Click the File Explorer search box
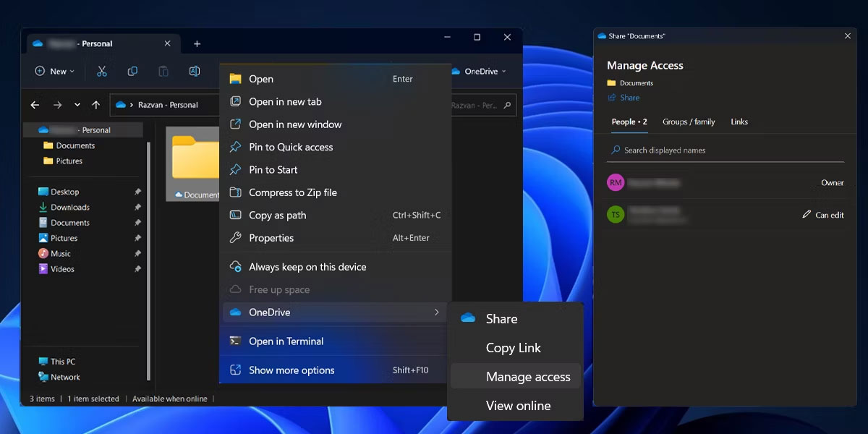This screenshot has width=868, height=434. pyautogui.click(x=483, y=105)
